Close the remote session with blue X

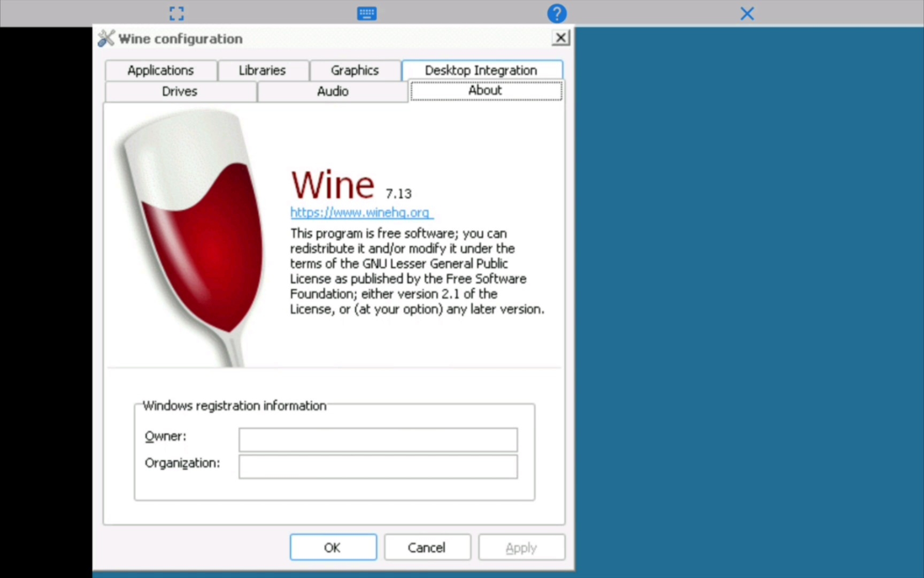747,13
